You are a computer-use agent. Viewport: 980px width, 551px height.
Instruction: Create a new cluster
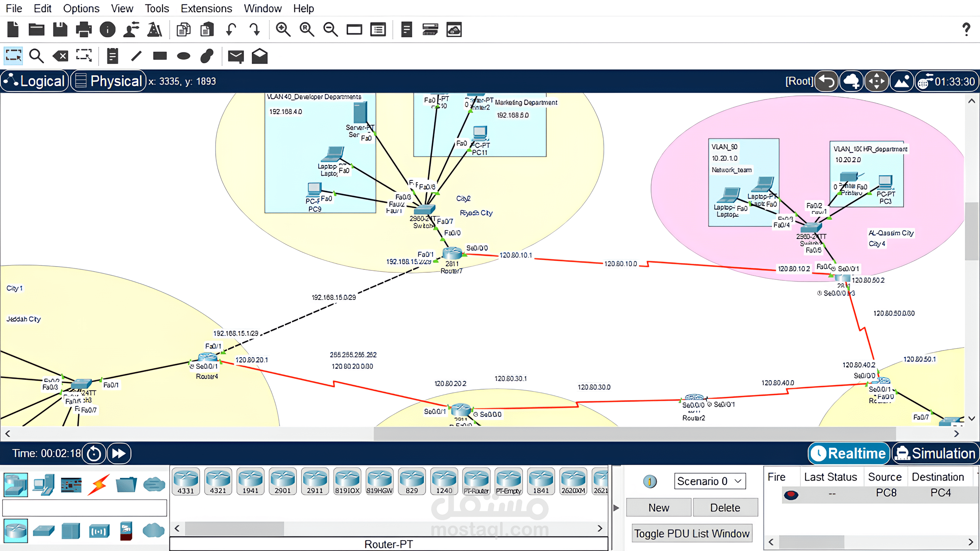click(x=851, y=81)
